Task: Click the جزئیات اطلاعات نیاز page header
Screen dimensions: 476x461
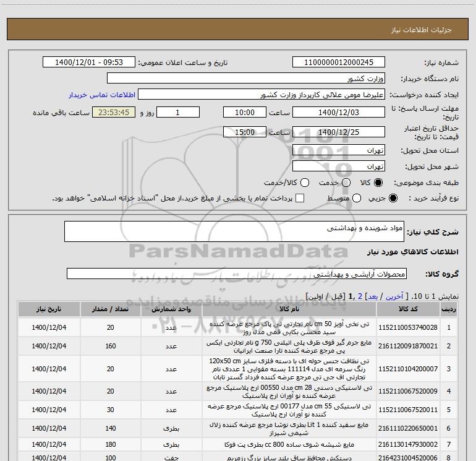Action: coord(421,30)
